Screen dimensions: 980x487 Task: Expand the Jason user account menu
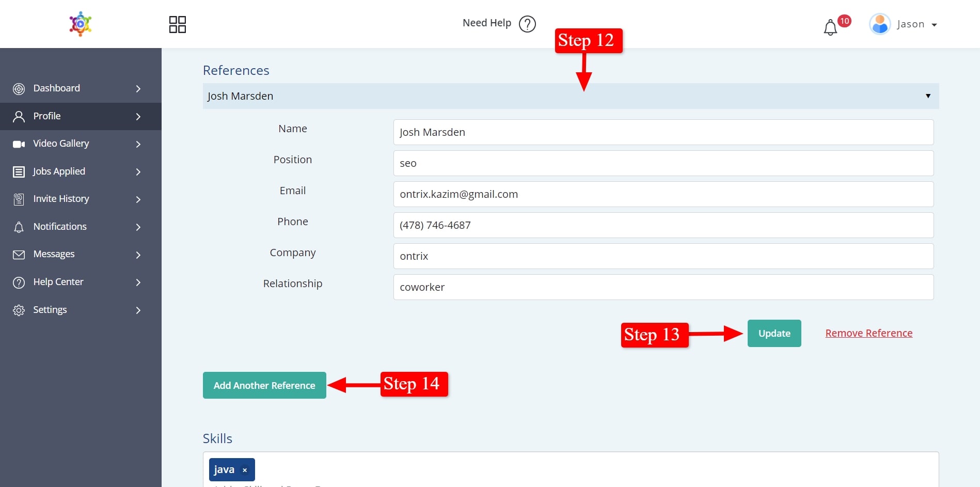tap(934, 25)
